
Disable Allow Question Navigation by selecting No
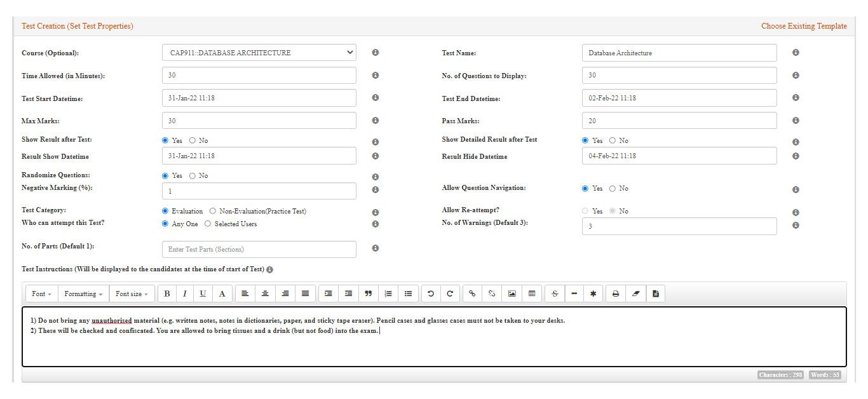point(613,189)
